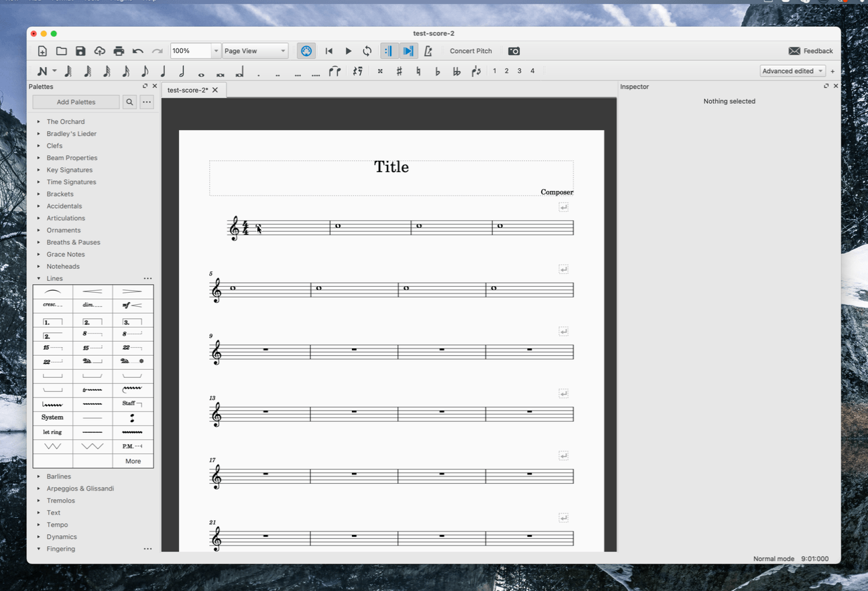868x591 pixels.
Task: Apply the double sharp accidental
Action: (380, 71)
